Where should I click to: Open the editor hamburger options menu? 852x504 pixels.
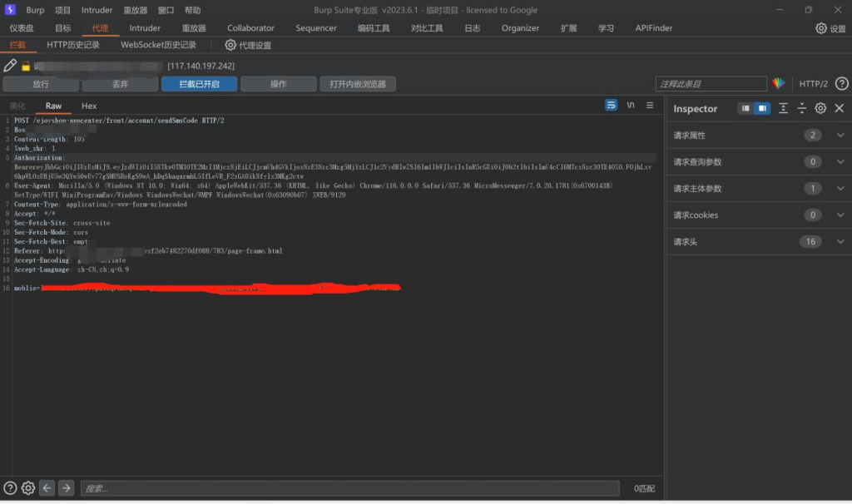pos(650,106)
